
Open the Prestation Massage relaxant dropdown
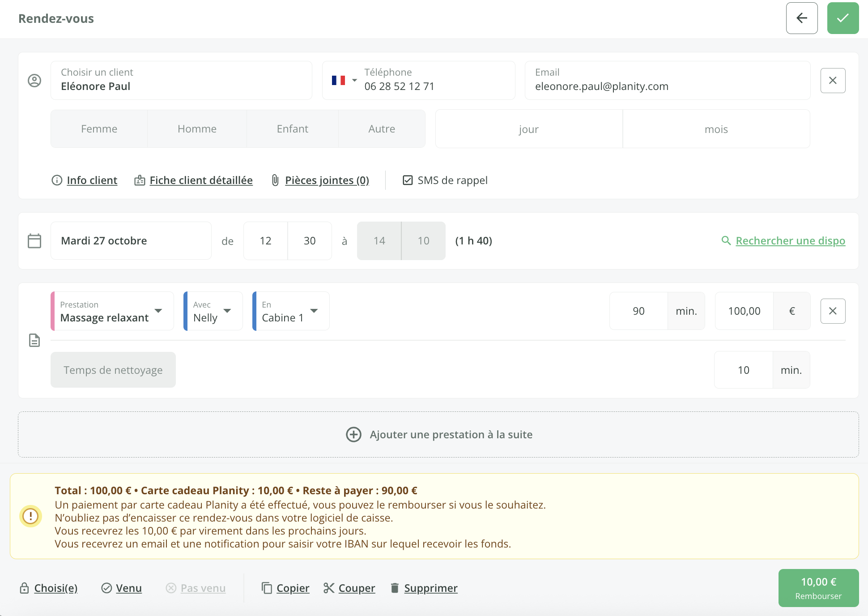[x=112, y=311]
